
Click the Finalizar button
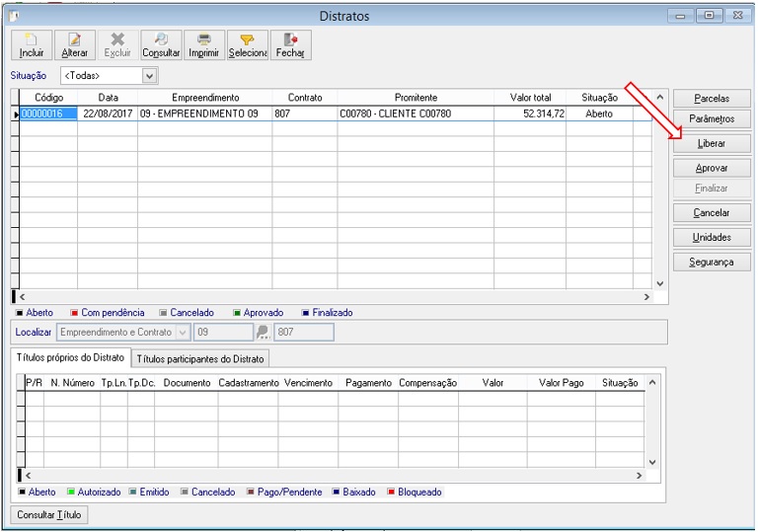[x=712, y=189]
